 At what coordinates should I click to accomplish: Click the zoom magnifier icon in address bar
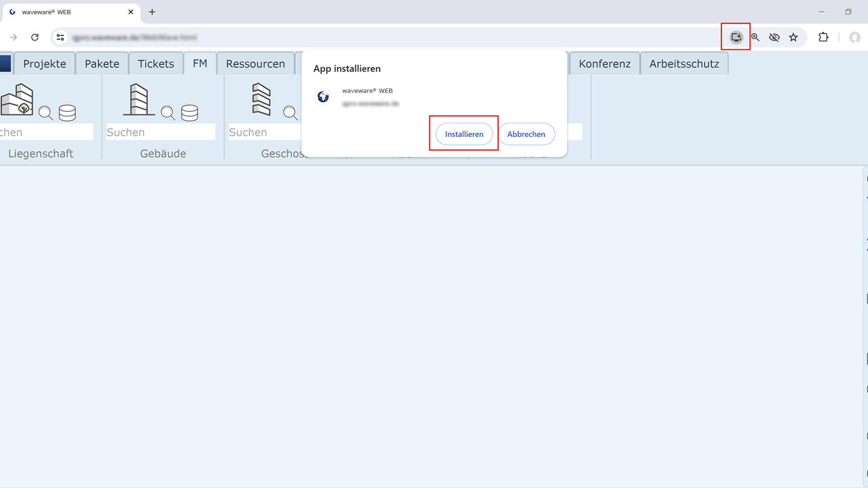[755, 37]
